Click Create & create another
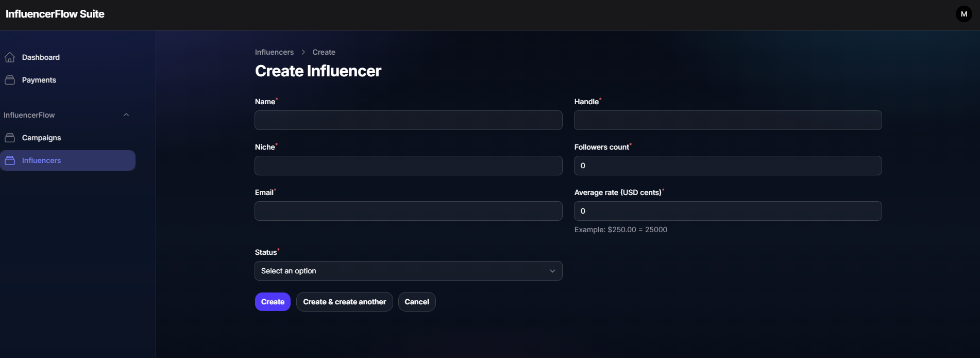Image resolution: width=980 pixels, height=358 pixels. [x=344, y=301]
